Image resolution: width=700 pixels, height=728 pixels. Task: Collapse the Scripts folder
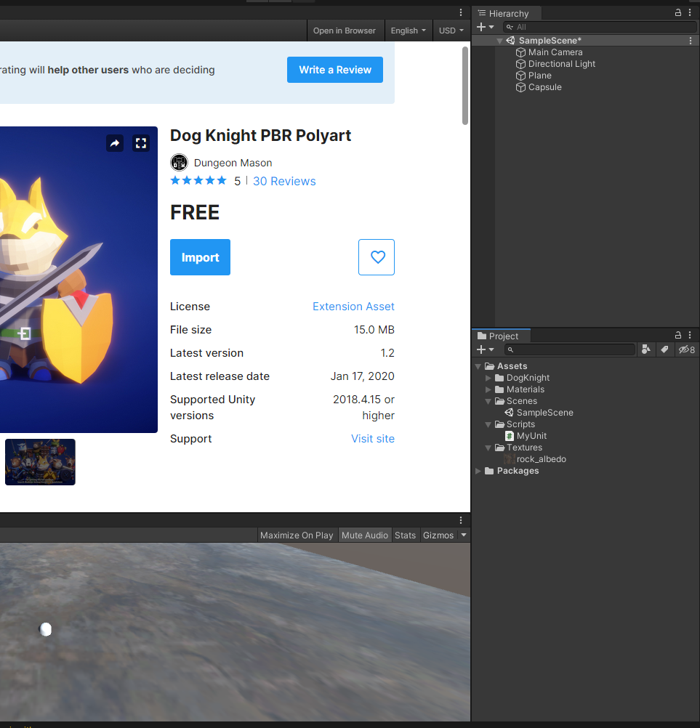488,424
